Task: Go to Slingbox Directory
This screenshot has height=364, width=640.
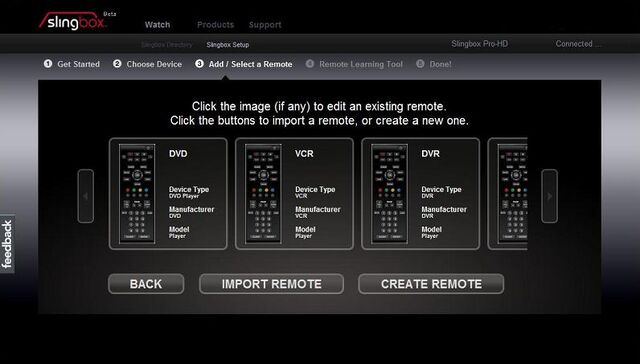Action: (x=167, y=45)
